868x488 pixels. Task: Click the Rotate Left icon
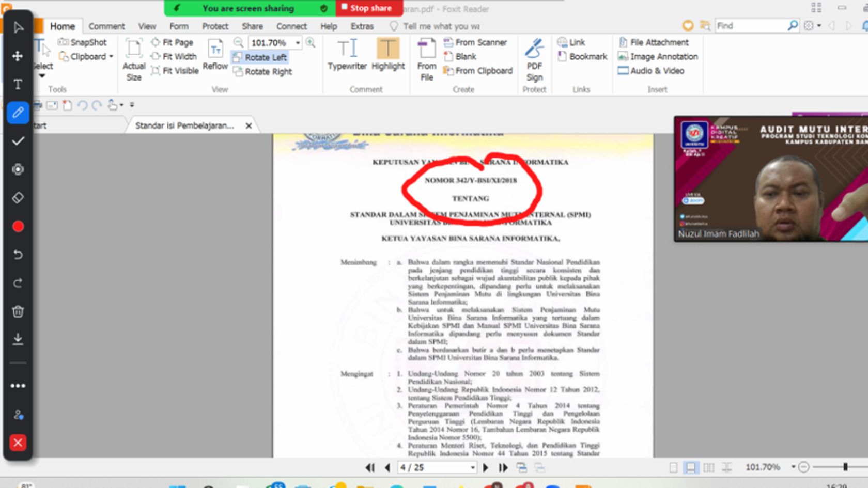coord(238,57)
